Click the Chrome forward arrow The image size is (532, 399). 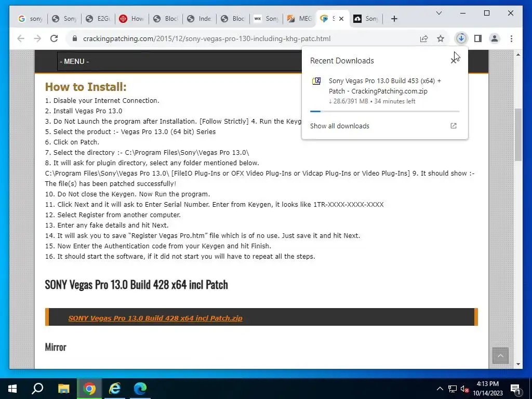(x=37, y=38)
